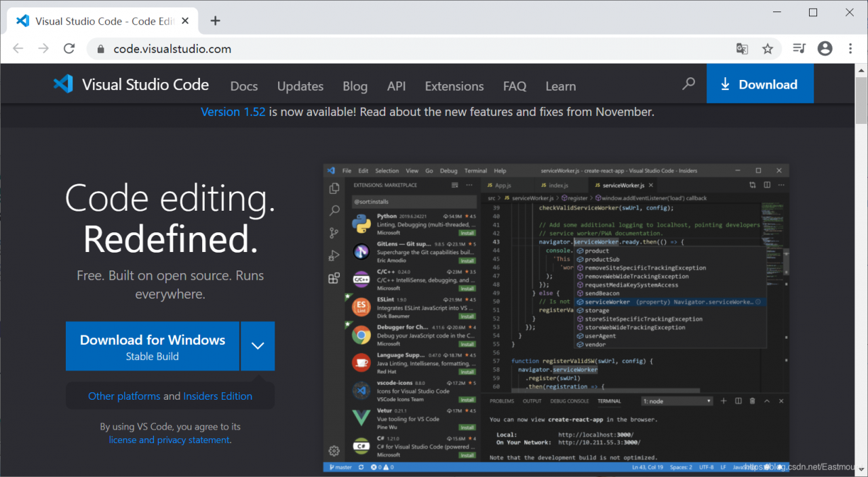Click the media control icon in toolbar

click(x=800, y=49)
